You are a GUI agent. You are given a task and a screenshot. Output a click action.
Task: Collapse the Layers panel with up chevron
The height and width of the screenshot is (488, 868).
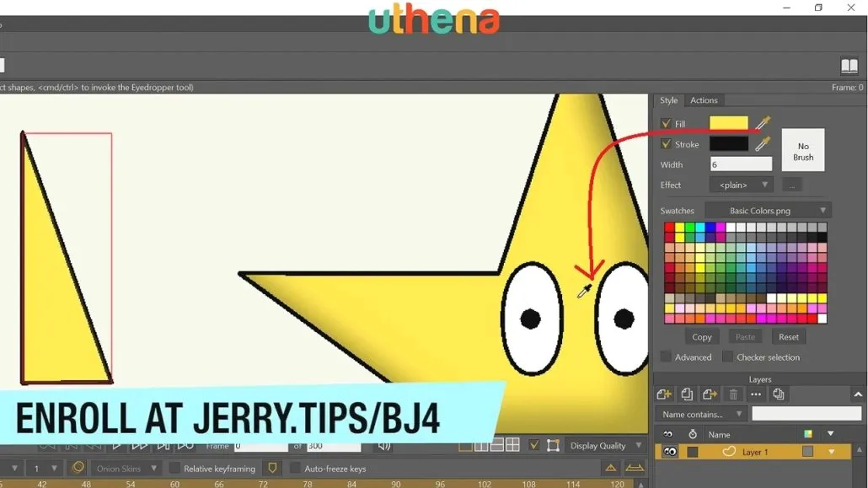point(858,394)
